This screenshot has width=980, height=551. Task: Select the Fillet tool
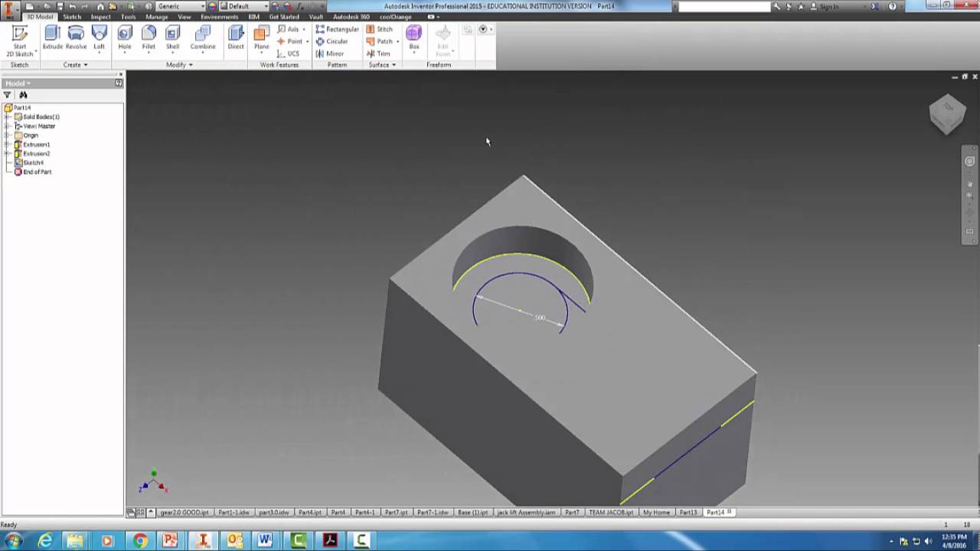[x=149, y=37]
